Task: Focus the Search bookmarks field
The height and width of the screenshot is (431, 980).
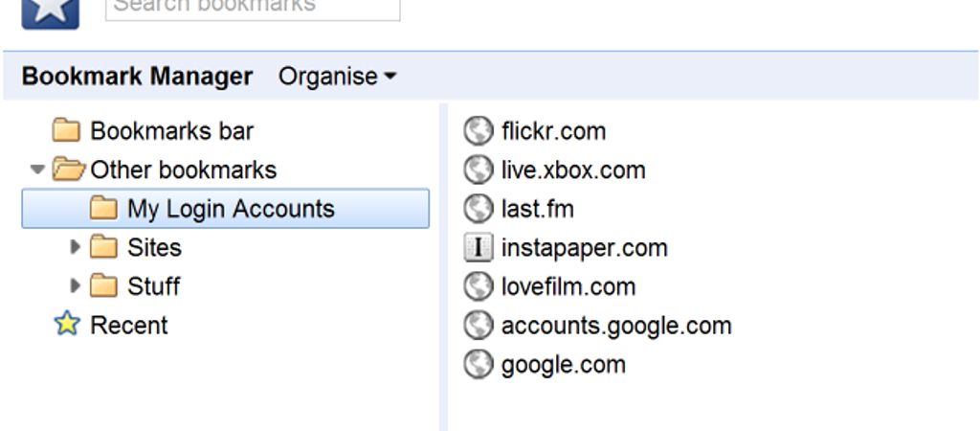Action: pos(253,9)
